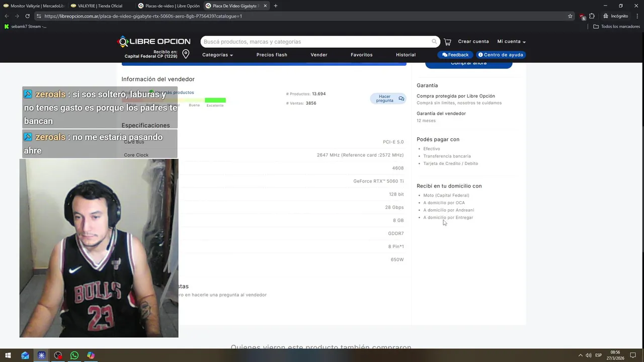644x362 pixels.
Task: Click the browser address bar URL
Action: tap(143, 16)
